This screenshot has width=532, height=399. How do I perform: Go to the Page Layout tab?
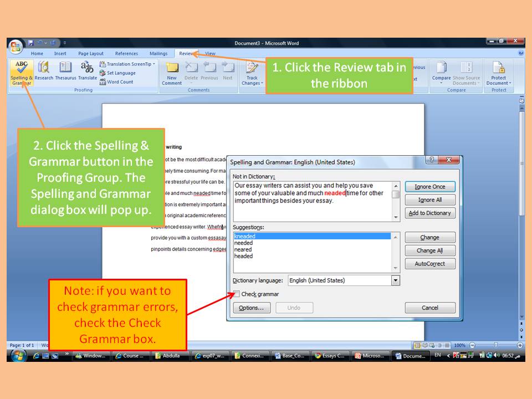pos(90,53)
